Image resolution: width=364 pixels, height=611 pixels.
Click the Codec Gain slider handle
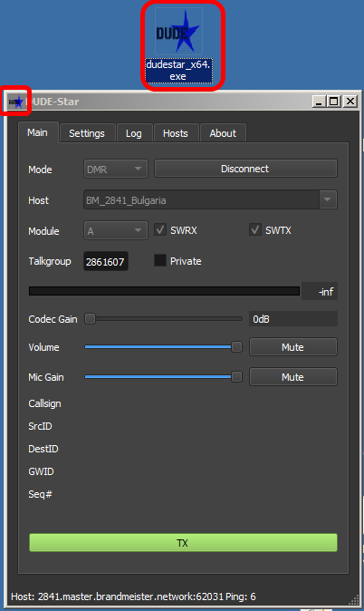click(90, 319)
